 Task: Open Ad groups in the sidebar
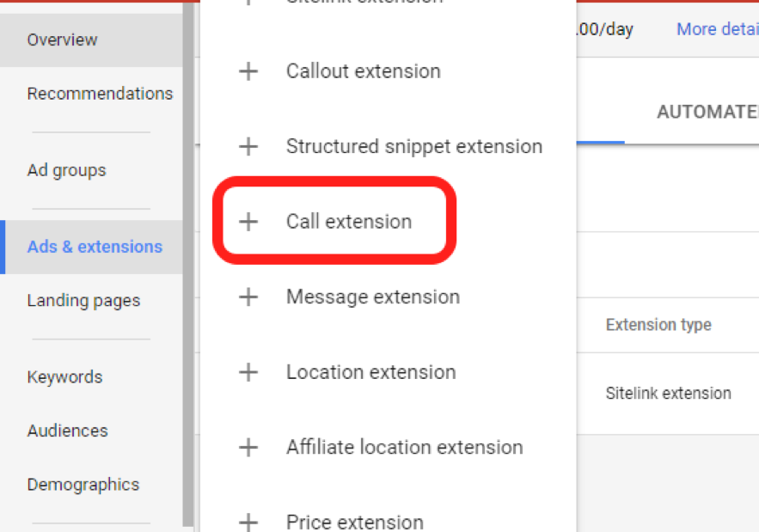pyautogui.click(x=66, y=170)
